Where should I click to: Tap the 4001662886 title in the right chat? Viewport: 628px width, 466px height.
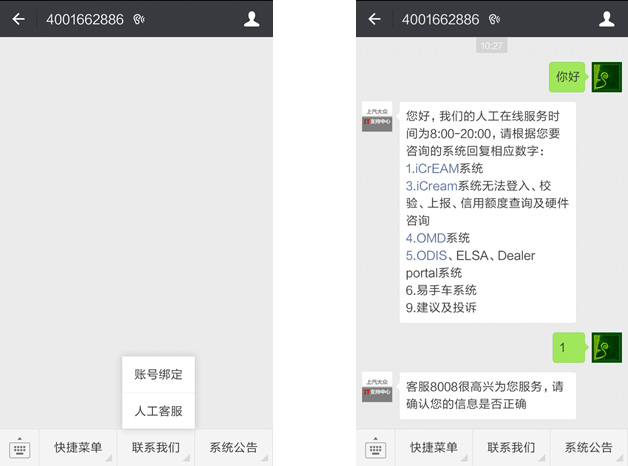(440, 19)
